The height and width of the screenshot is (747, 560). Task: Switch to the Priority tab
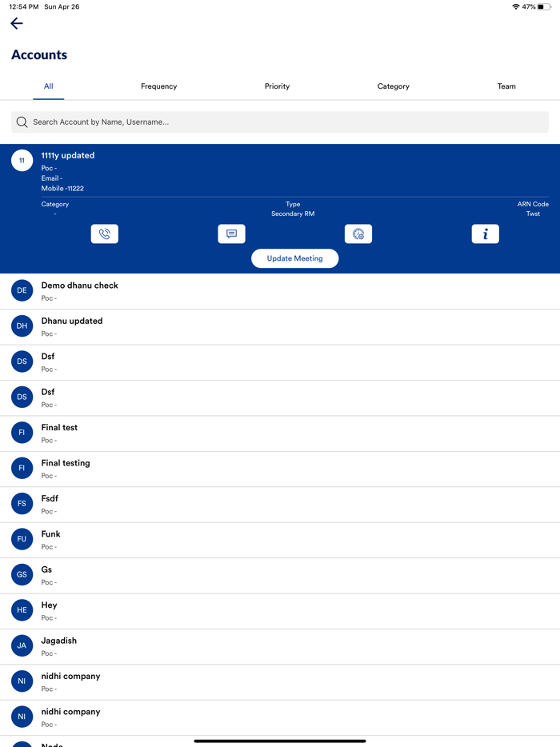277,86
